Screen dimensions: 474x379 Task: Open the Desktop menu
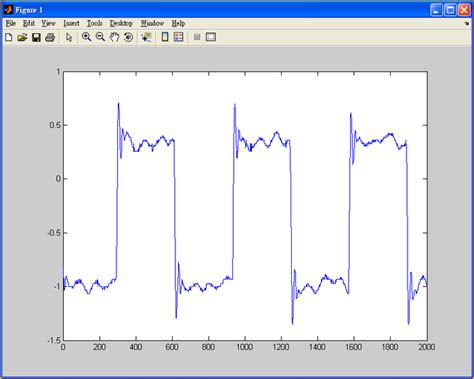point(121,23)
